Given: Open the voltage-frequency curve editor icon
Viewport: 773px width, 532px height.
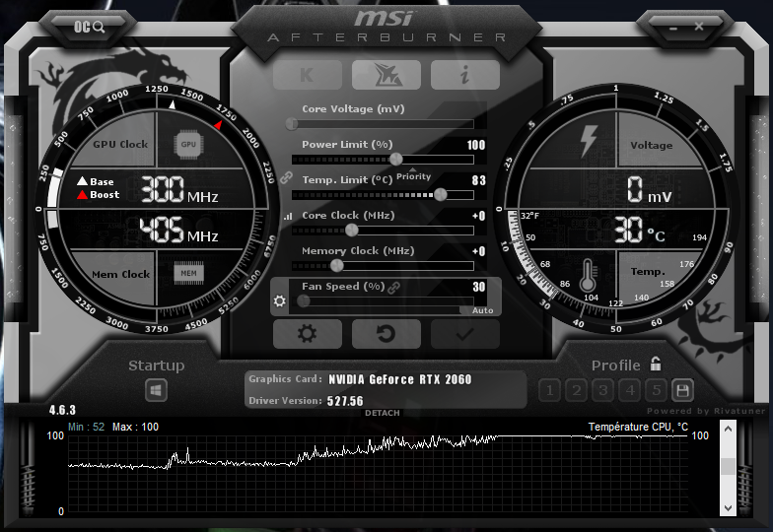Looking at the screenshot, I should tap(288, 216).
